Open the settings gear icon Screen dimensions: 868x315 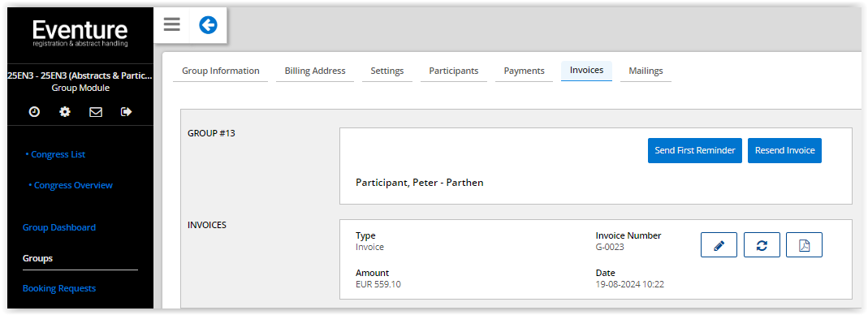pos(65,112)
